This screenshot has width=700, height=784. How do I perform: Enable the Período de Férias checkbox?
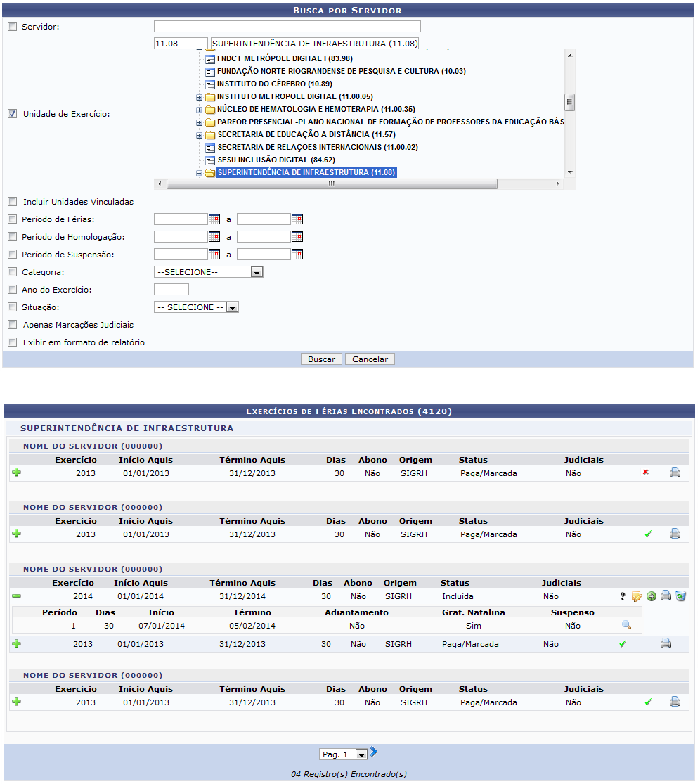coord(13,219)
